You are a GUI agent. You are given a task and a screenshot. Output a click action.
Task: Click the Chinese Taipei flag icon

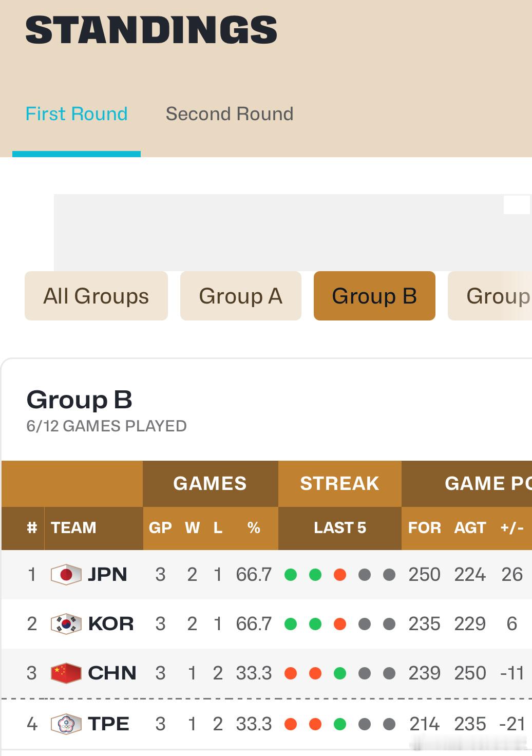tap(66, 724)
